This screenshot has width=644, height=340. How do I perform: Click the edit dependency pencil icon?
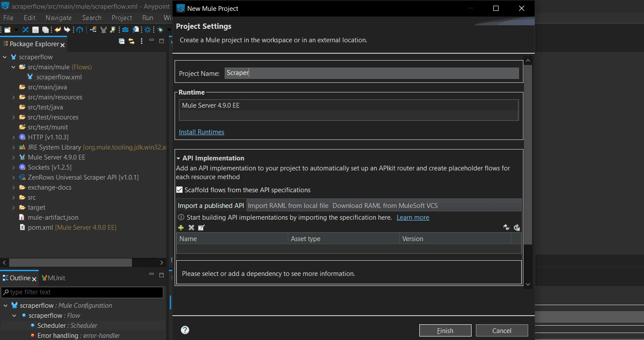click(201, 228)
